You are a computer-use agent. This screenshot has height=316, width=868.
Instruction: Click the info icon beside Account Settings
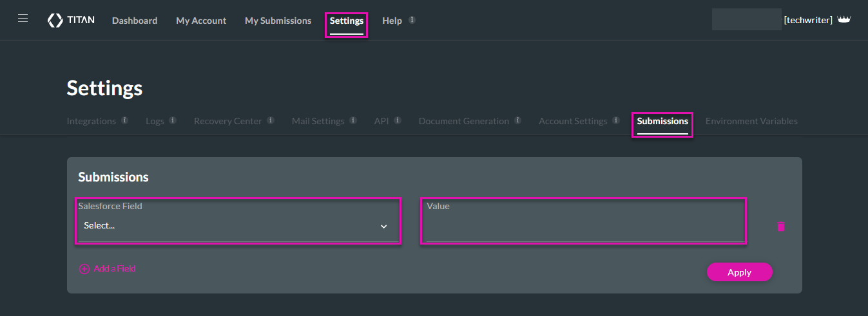click(x=616, y=120)
